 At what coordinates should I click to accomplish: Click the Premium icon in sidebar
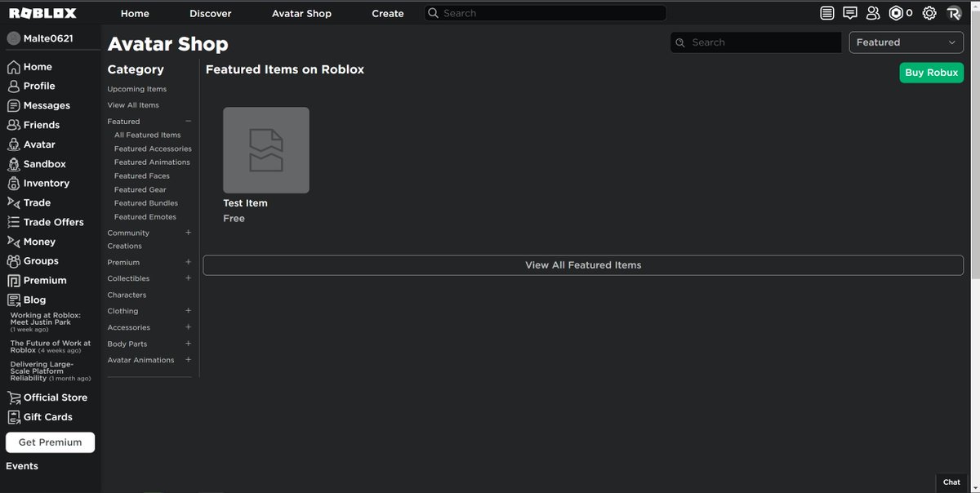tap(13, 280)
